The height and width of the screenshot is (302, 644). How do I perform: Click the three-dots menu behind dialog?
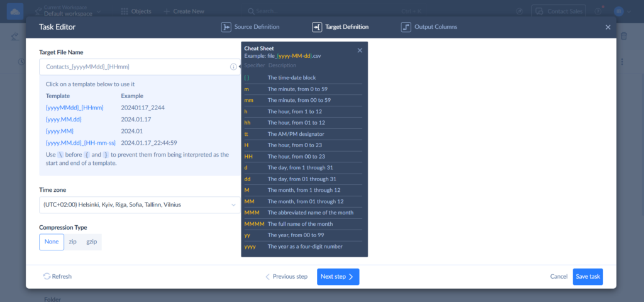click(622, 62)
